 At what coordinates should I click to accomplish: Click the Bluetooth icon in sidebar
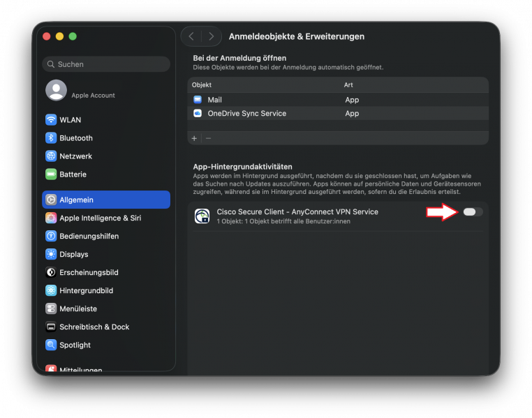click(51, 138)
